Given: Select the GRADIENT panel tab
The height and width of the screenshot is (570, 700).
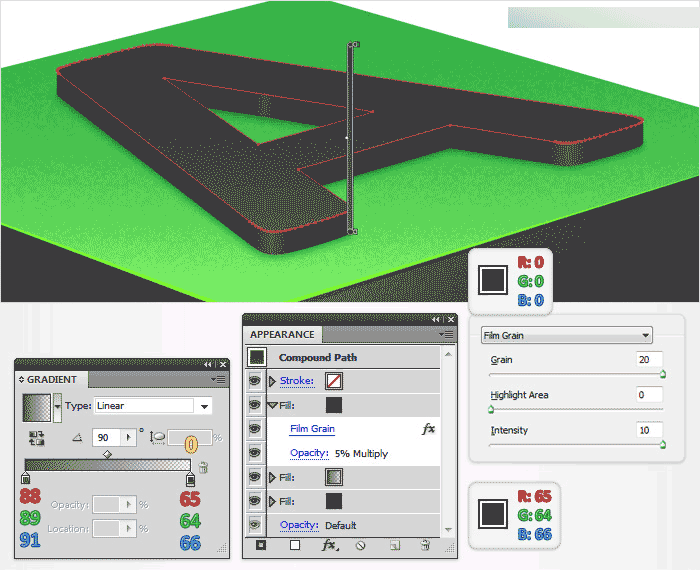Looking at the screenshot, I should click(52, 379).
